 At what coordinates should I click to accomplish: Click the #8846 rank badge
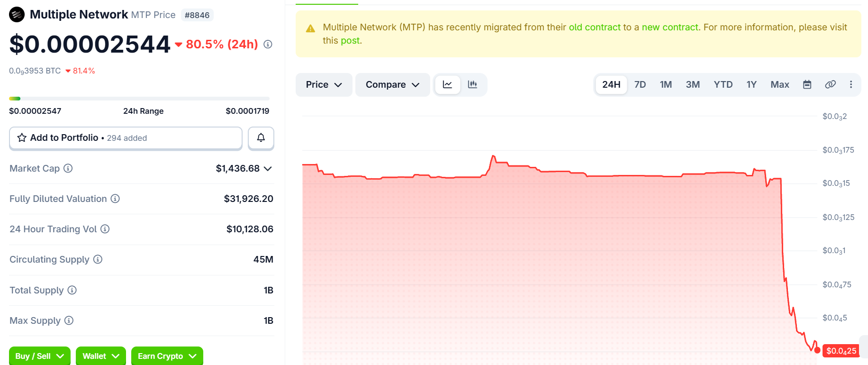pos(197,15)
